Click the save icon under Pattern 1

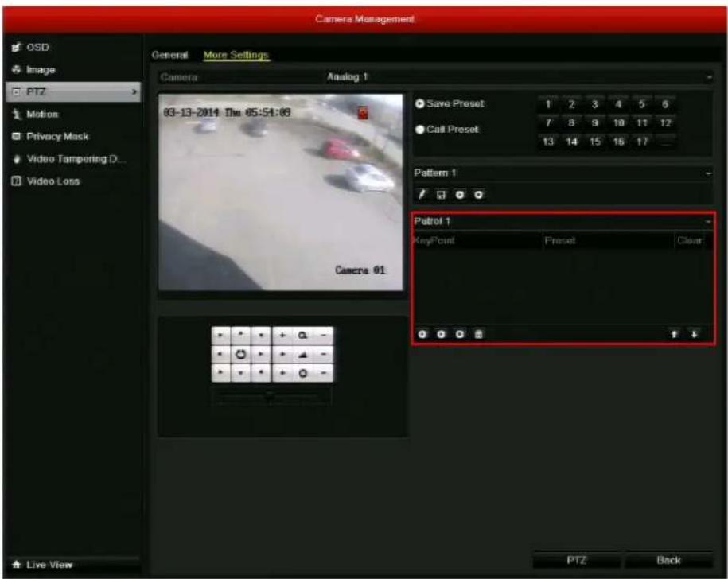coord(441,194)
